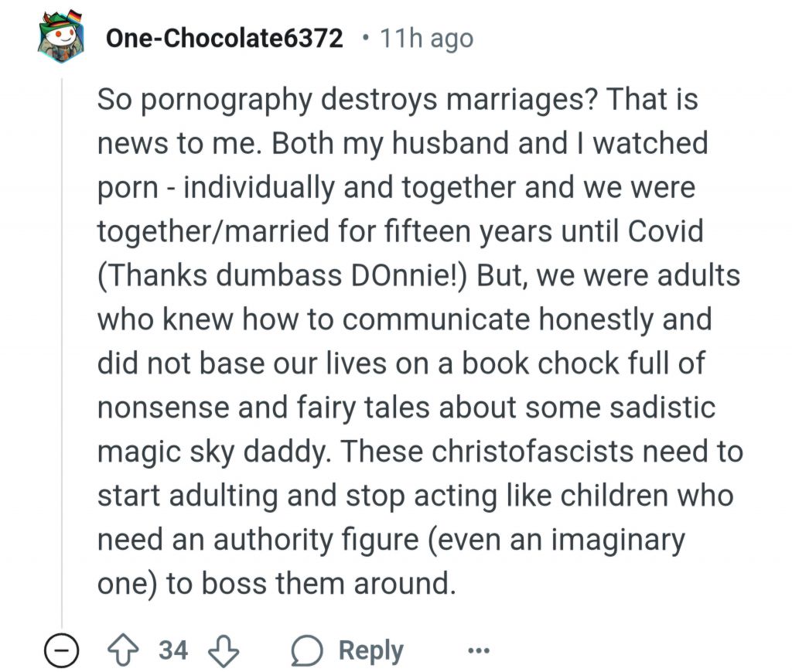Visit the One-Chocolate6372 user profile link
The height and width of the screenshot is (672, 792).
tap(224, 39)
